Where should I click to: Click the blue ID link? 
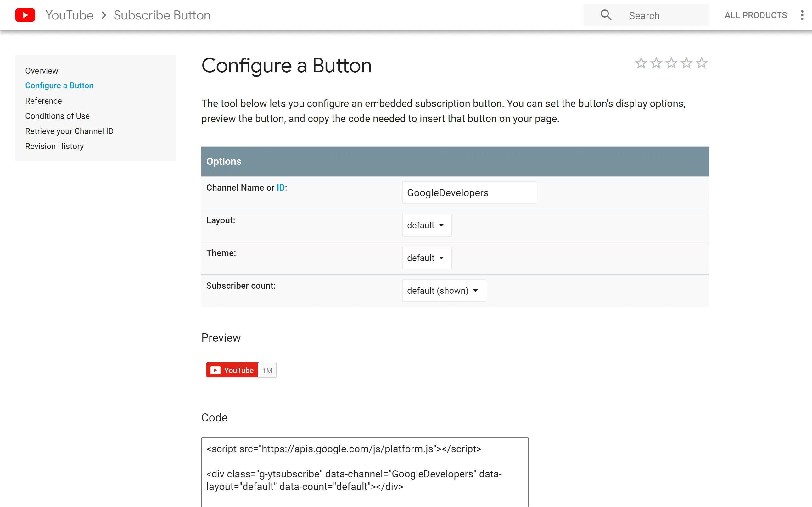(280, 188)
